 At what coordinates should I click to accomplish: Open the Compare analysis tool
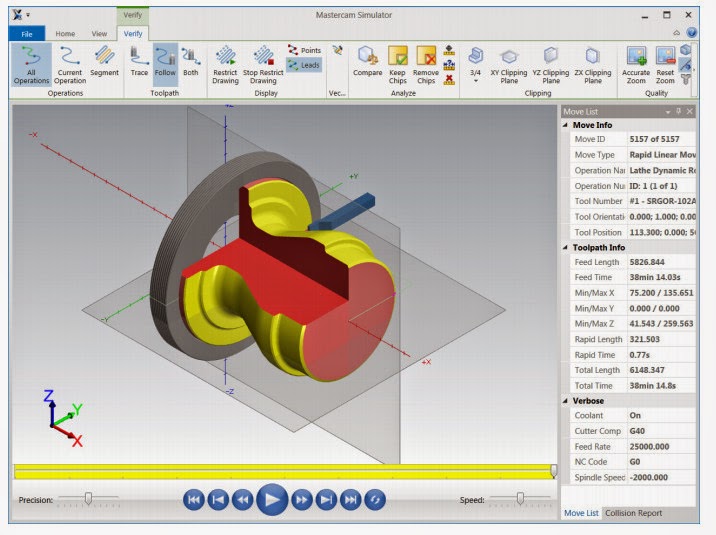click(x=367, y=61)
